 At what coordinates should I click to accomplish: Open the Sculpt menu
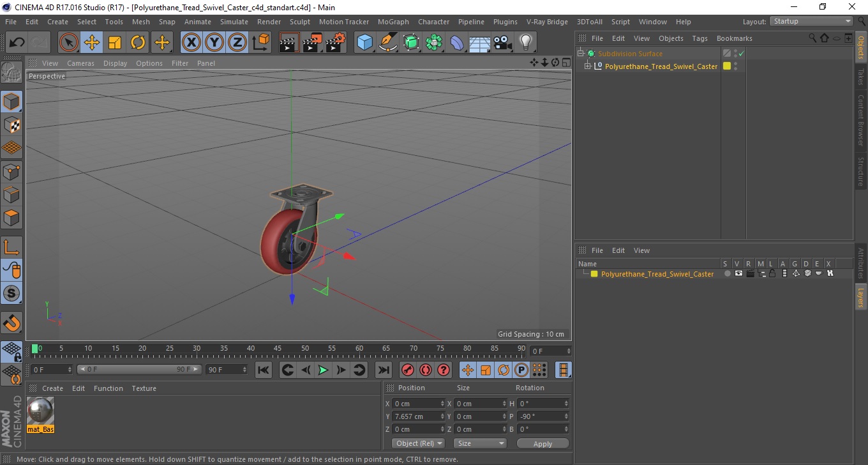coord(300,22)
